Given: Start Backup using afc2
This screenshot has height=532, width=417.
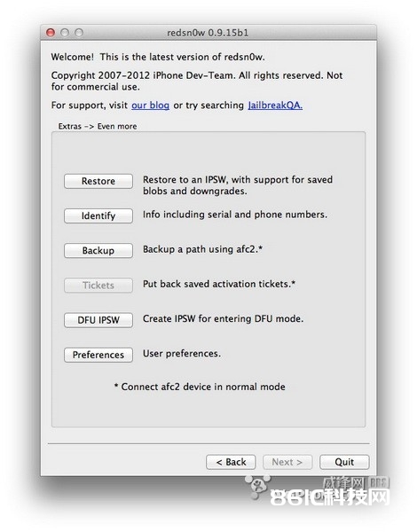Looking at the screenshot, I should pos(98,250).
